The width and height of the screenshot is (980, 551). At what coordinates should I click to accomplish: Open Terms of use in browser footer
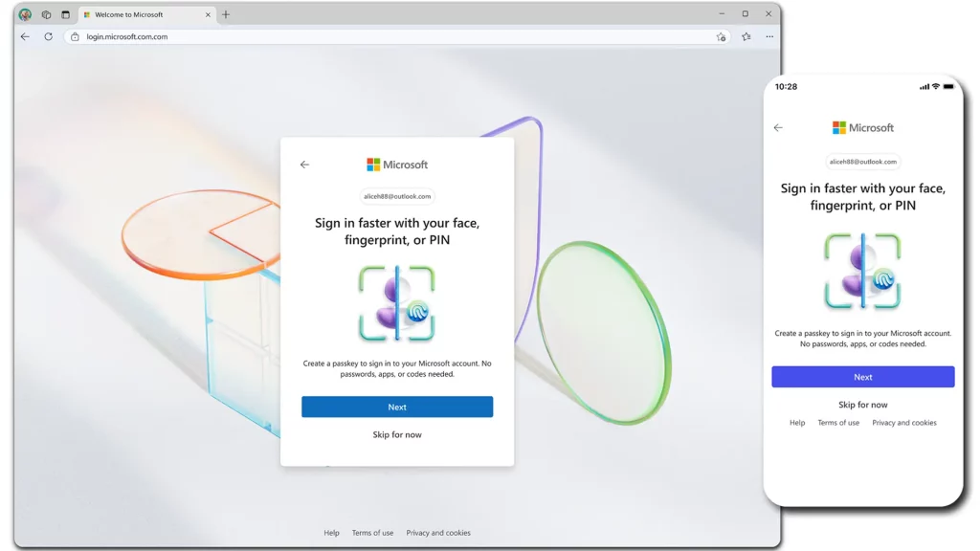[x=372, y=533]
